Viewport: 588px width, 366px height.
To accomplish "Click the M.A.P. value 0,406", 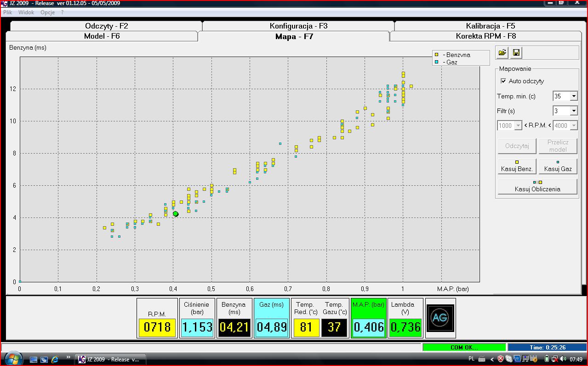I will (369, 327).
